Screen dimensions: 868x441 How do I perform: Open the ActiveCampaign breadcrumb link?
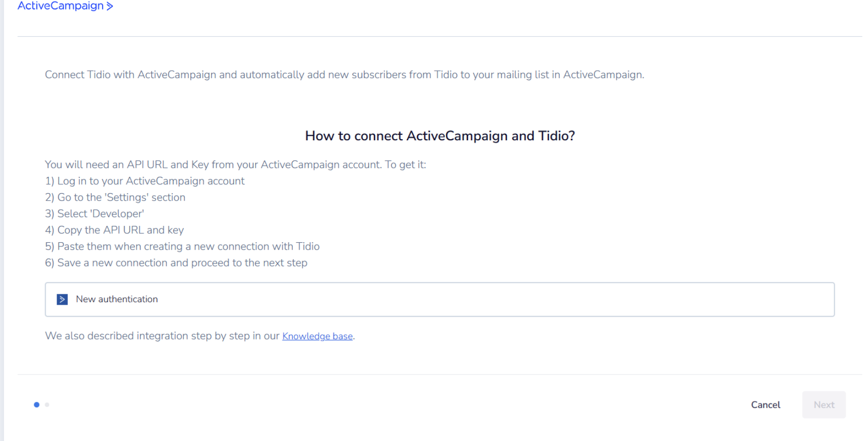(60, 5)
